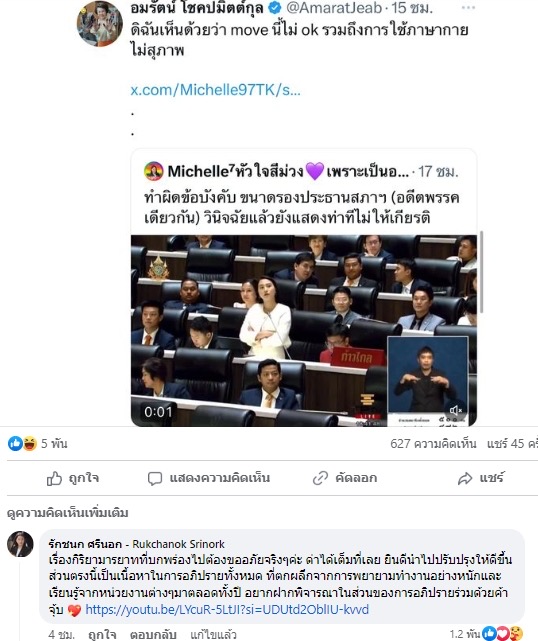This screenshot has width=538, height=641.
Task: Open the reaction icons on Rukchanok's comment
Action: click(x=502, y=633)
